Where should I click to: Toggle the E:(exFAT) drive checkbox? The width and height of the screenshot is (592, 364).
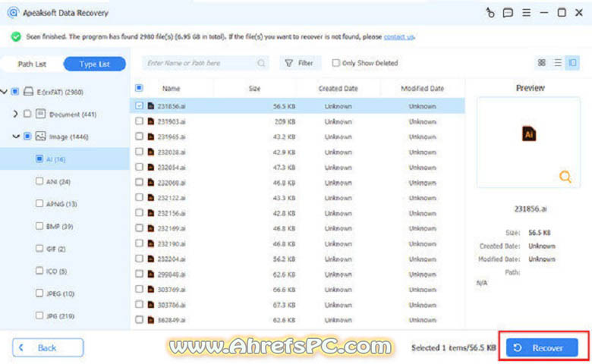click(x=15, y=92)
